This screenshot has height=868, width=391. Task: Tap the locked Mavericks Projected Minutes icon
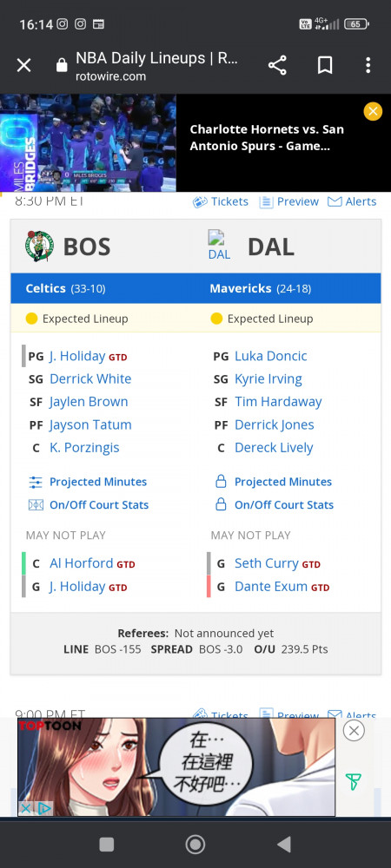[x=221, y=482]
